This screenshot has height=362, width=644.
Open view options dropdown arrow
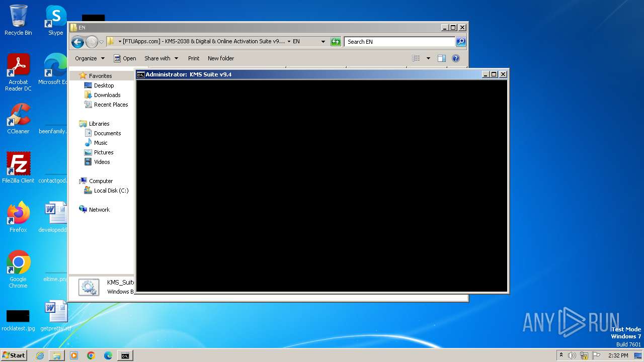(428, 58)
